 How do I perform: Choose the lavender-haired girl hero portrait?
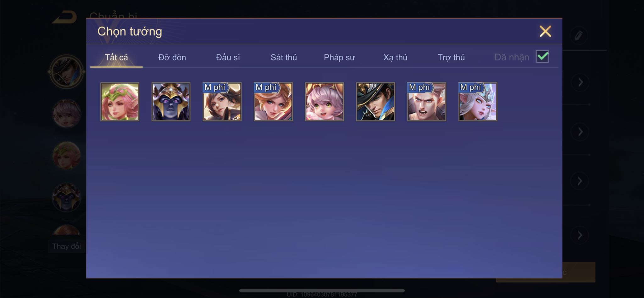pyautogui.click(x=324, y=102)
